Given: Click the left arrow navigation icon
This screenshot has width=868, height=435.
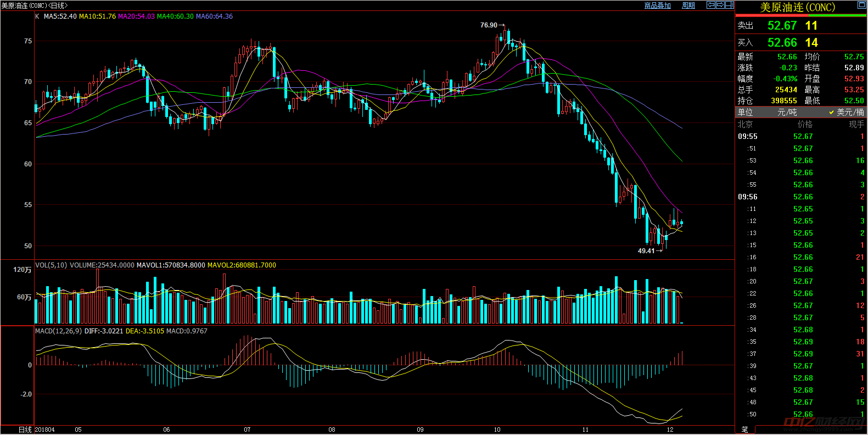Looking at the screenshot, I should coord(711,5).
